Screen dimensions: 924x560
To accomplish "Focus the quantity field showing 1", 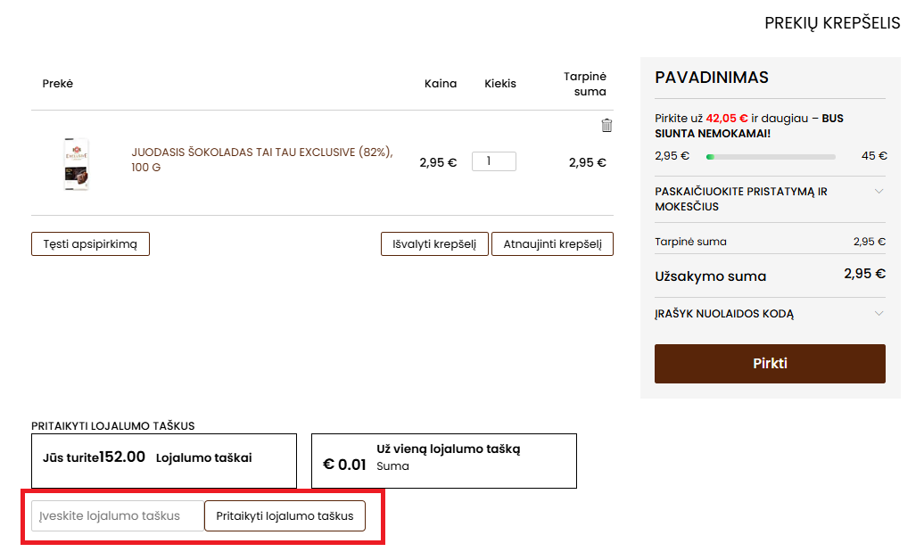I will coord(493,161).
